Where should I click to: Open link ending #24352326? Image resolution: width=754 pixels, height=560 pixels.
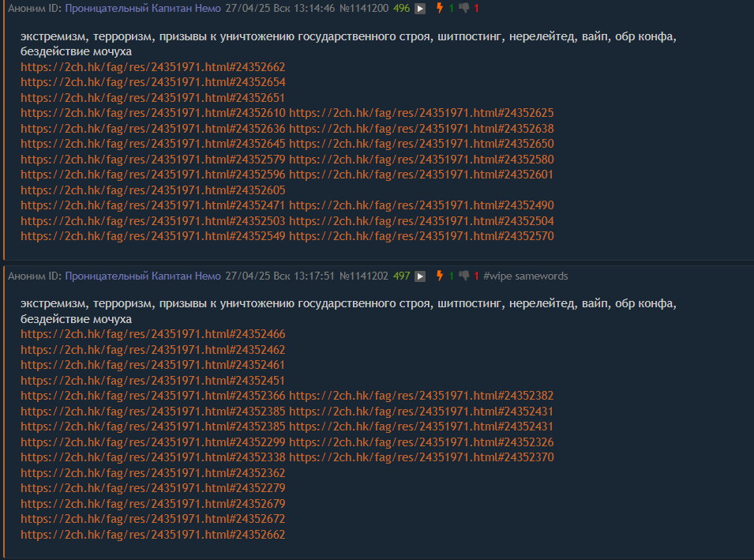pos(422,442)
